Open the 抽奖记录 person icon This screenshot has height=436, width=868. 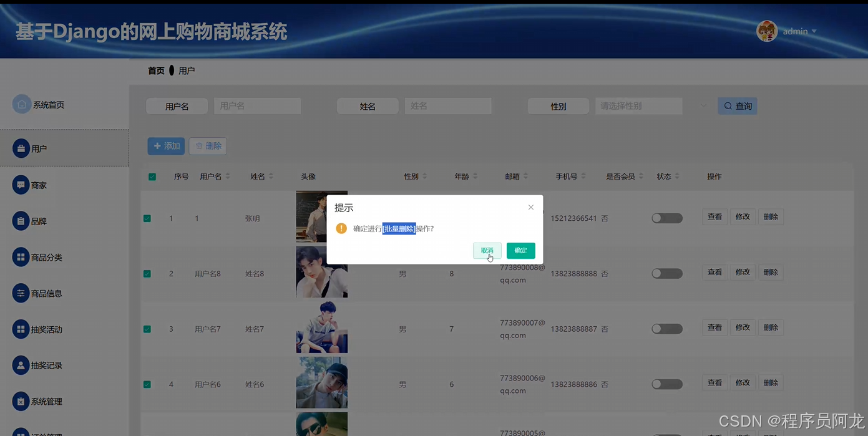click(x=21, y=366)
